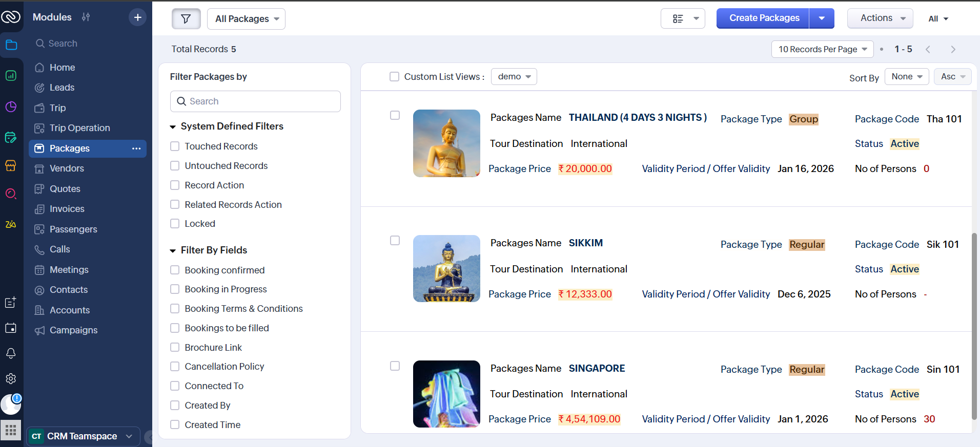Viewport: 980px width, 447px height.
Task: Enable the Touched Records filter
Action: point(175,146)
